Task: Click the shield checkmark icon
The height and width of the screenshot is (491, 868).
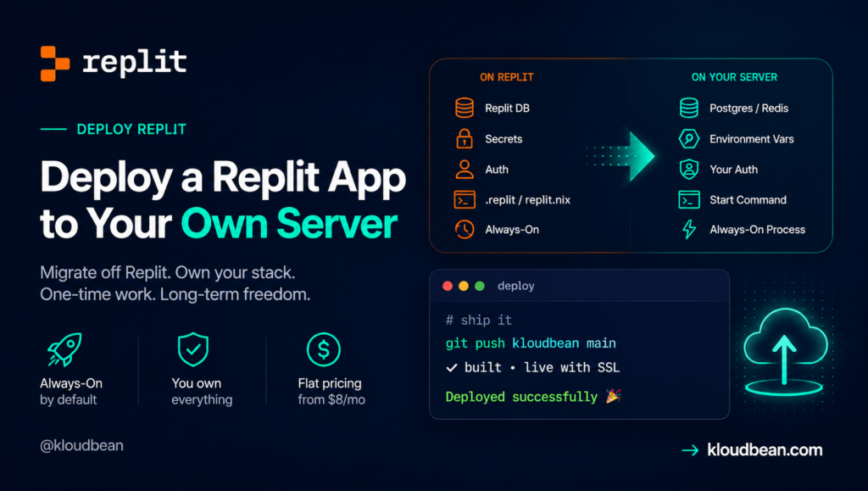Action: point(192,349)
